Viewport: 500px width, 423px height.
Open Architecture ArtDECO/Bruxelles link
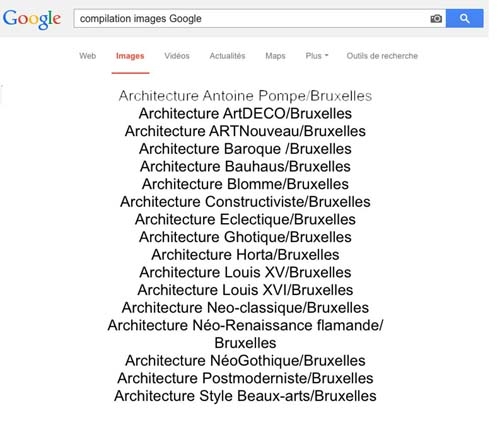coord(245,114)
